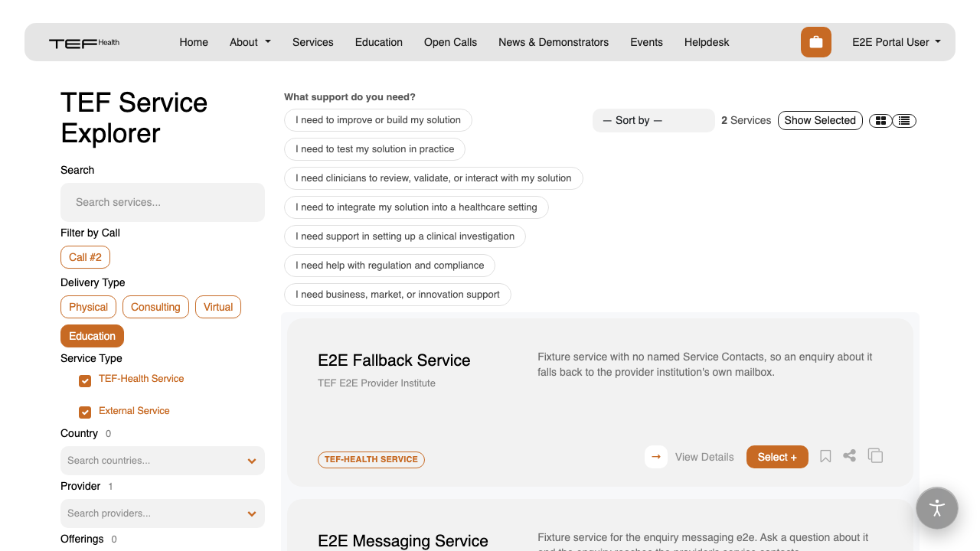Open the accessibility widget

coord(937,508)
